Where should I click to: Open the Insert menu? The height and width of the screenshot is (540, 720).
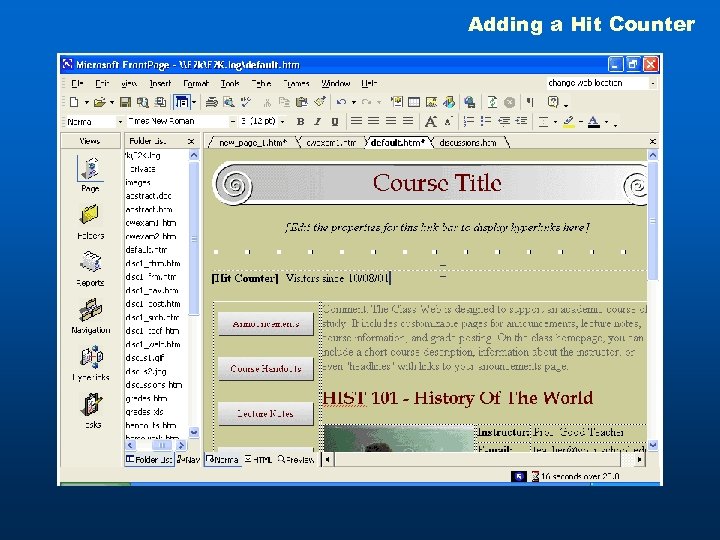(x=160, y=84)
